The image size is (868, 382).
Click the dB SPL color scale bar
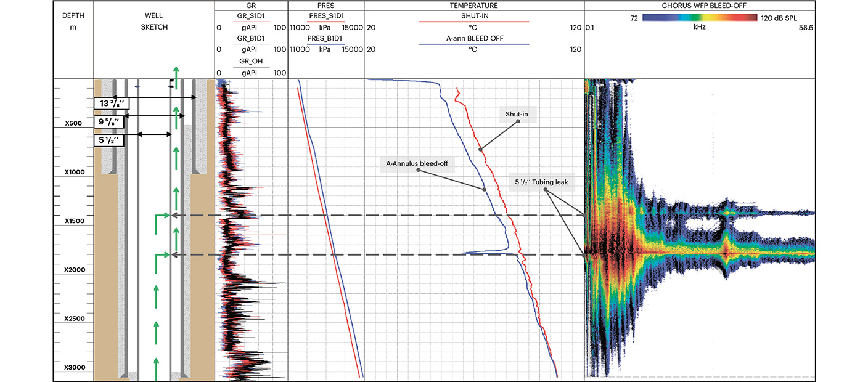point(700,18)
